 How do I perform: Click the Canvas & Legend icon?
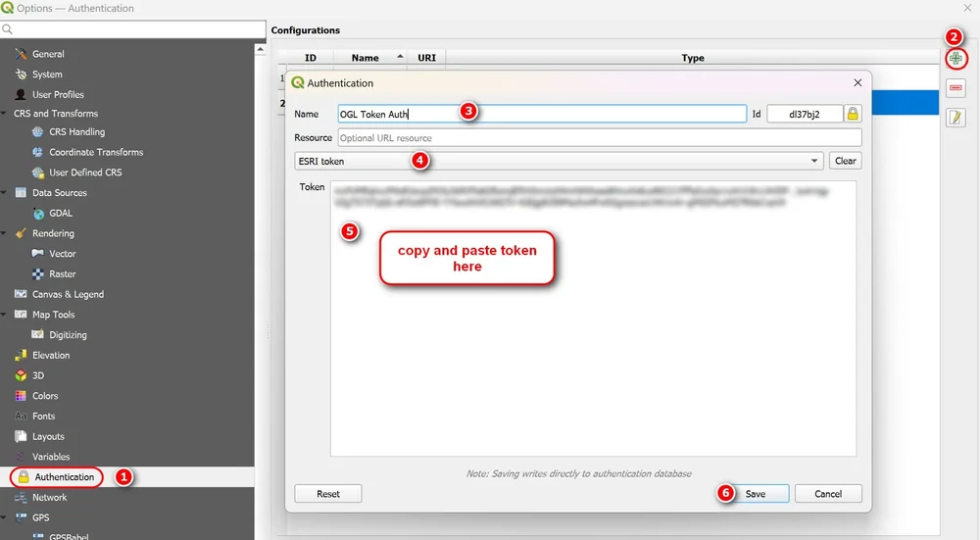[x=22, y=294]
